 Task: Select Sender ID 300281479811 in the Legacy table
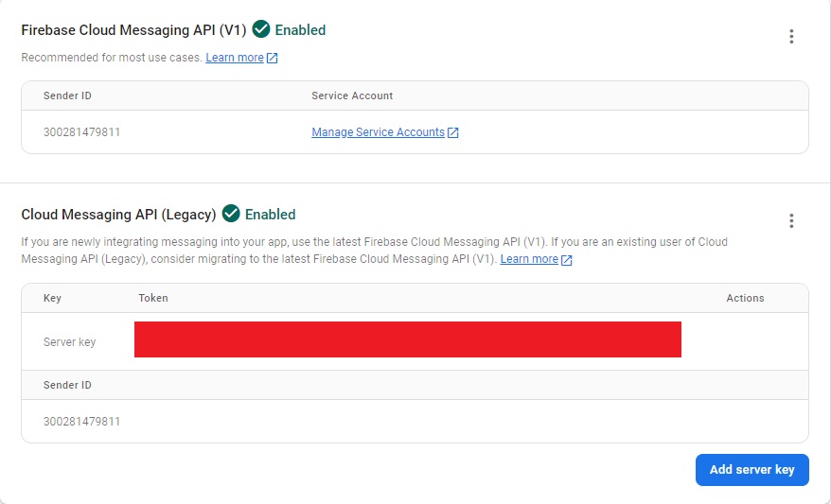pos(81,422)
